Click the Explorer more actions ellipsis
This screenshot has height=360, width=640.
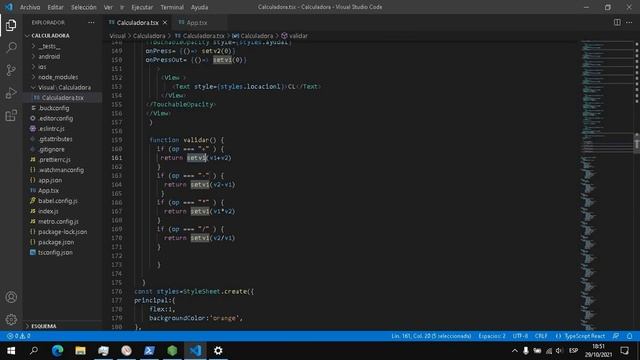tap(91, 22)
